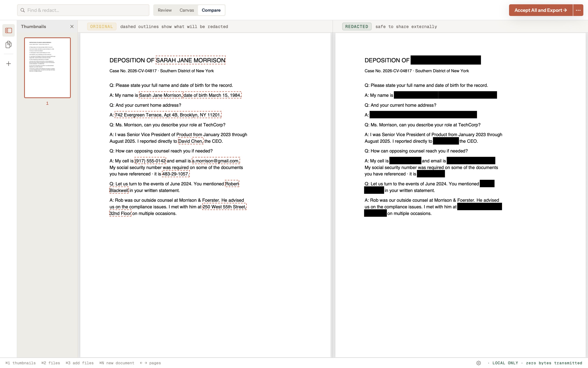The height and width of the screenshot is (368, 588).
Task: Click 'safe to share externally' label
Action: click(406, 26)
